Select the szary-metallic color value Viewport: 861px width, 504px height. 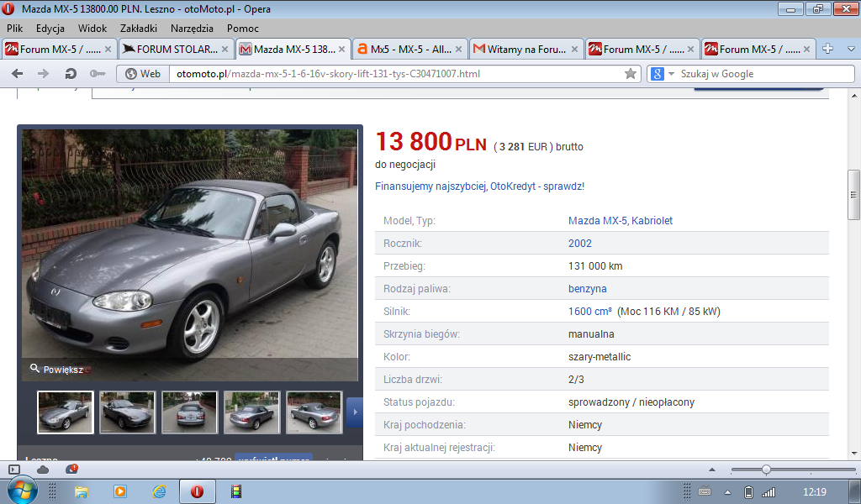[x=600, y=356]
